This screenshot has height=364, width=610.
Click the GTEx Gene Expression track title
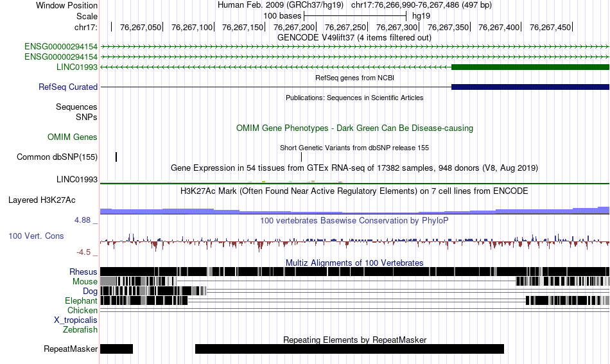(x=354, y=168)
